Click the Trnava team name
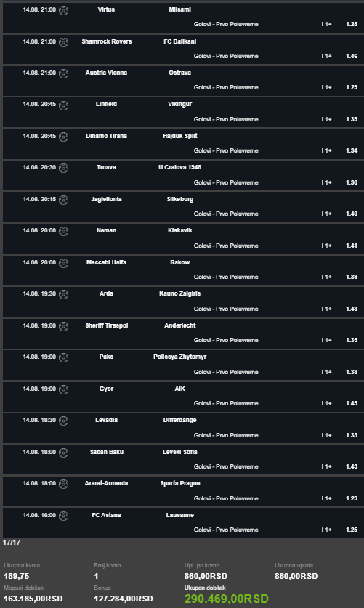Image resolution: width=364 pixels, height=608 pixels. coord(106,167)
